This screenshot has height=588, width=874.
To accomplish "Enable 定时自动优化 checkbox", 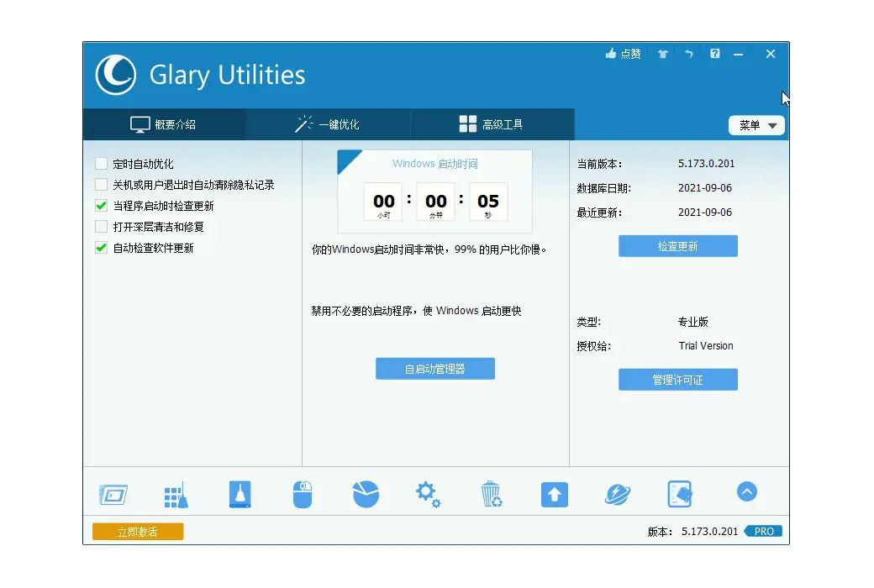I will click(101, 163).
